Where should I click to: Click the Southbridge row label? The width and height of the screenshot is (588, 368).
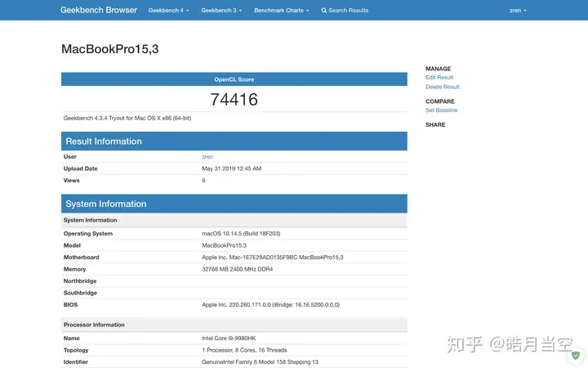[x=80, y=293]
